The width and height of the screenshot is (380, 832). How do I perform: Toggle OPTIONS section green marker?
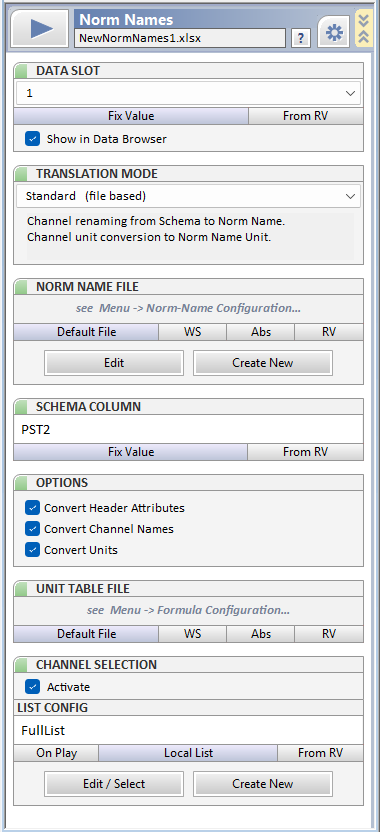[20, 483]
